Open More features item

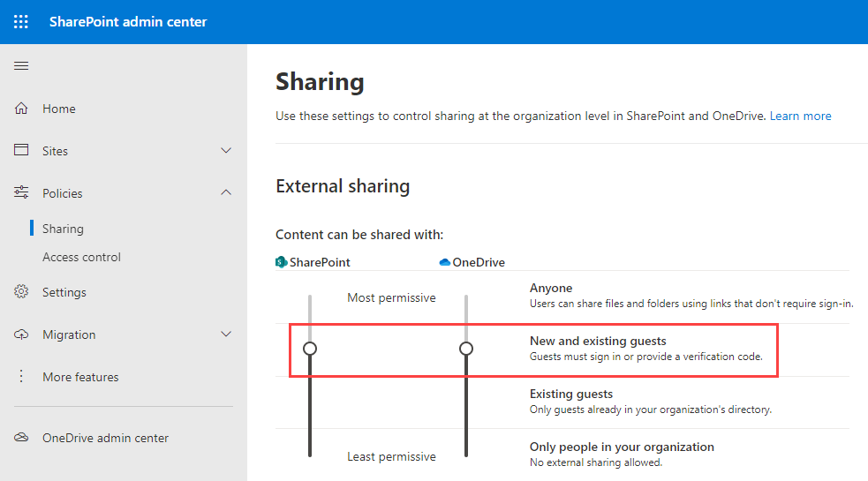80,377
